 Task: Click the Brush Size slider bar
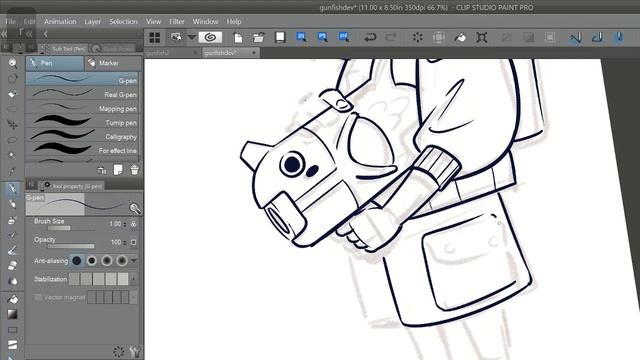(71, 228)
